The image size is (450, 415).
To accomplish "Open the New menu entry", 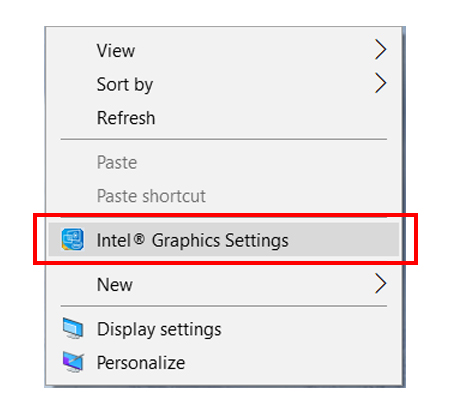I will 115,285.
